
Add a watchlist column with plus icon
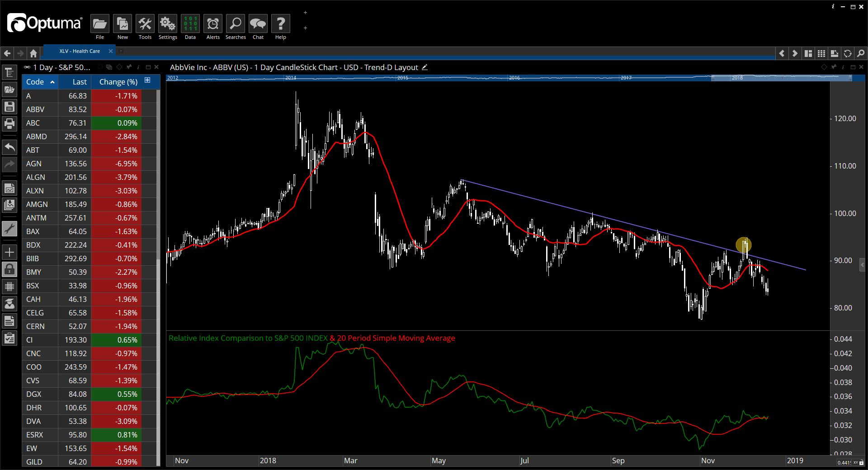click(x=147, y=80)
